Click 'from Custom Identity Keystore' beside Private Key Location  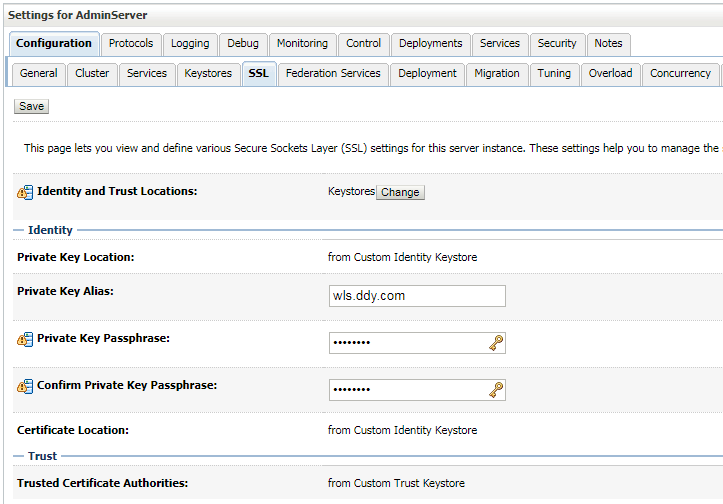[x=403, y=257]
